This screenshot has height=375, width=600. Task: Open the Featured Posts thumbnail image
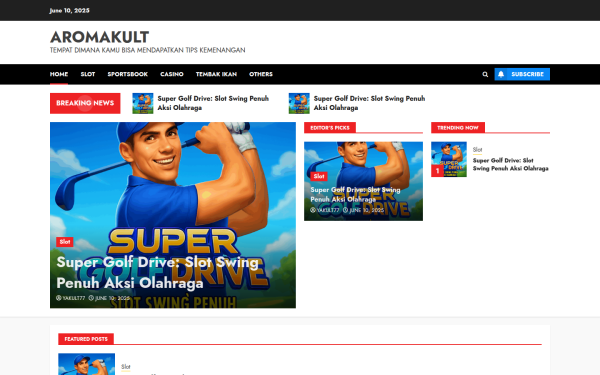click(x=86, y=364)
